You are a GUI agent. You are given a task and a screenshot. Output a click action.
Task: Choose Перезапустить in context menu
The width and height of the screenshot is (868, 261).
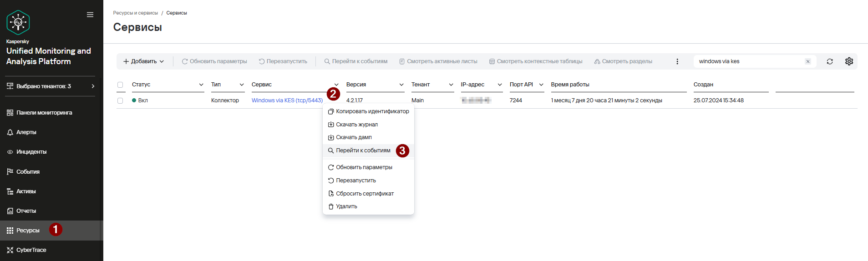(x=368, y=181)
